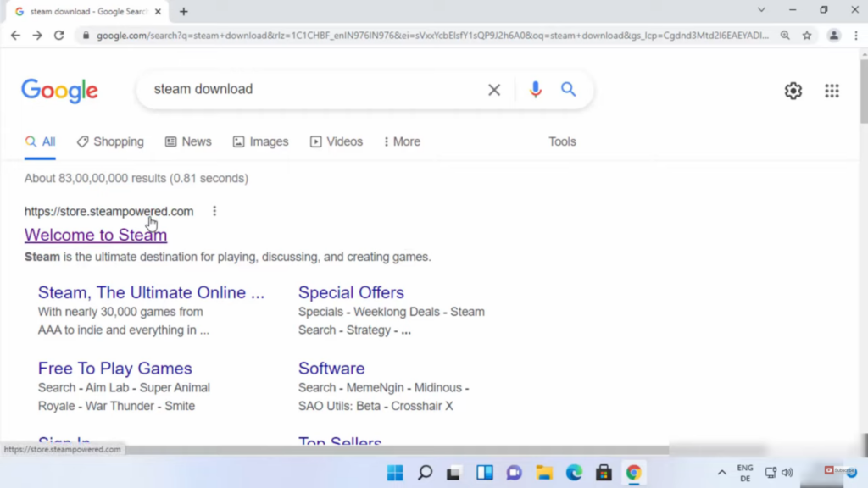Open File Explorer from the taskbar
868x488 pixels.
pyautogui.click(x=543, y=473)
